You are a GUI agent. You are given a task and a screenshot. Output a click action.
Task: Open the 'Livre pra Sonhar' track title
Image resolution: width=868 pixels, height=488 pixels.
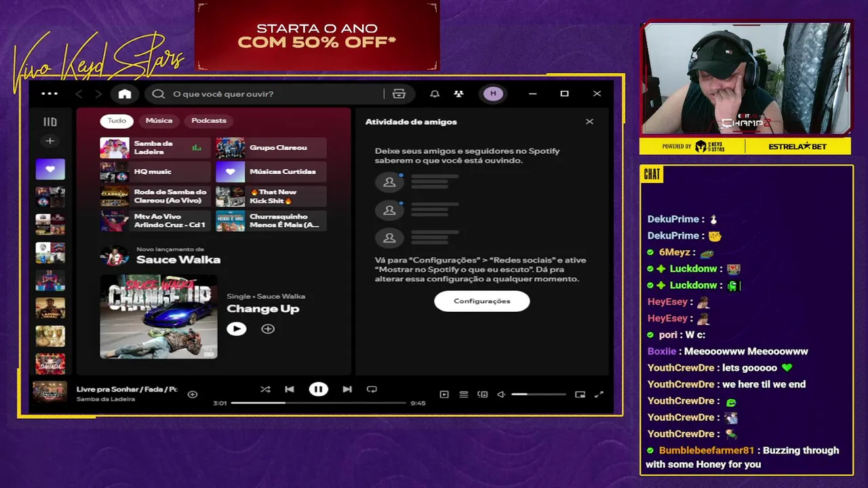tap(126, 390)
